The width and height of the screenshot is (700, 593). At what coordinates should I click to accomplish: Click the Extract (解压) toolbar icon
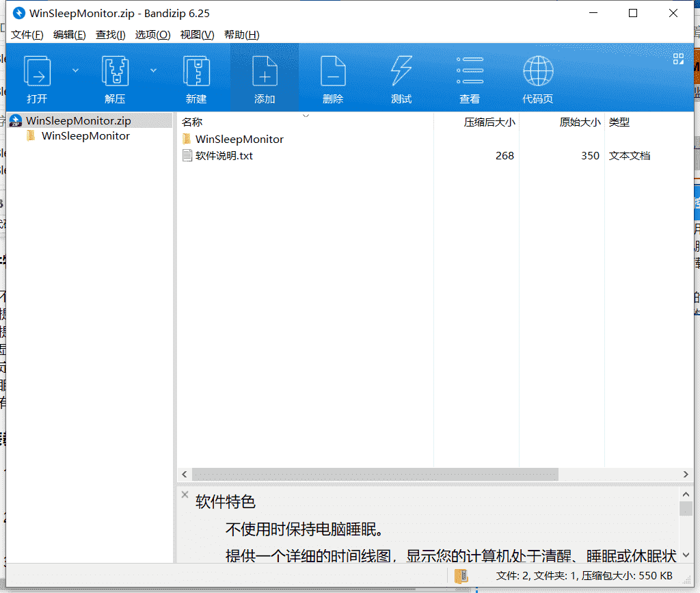(115, 71)
